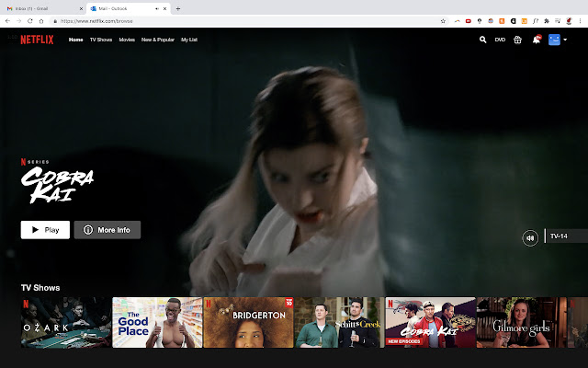Click TV Shows row heading
The width and height of the screenshot is (588, 368).
40,288
